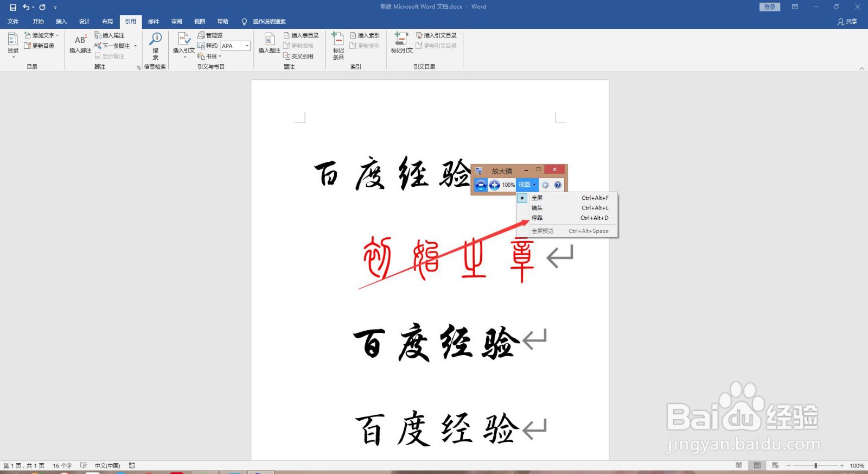This screenshot has height=474, width=868.
Task: Select 全屏 (Full screen) view option
Action: pos(567,198)
